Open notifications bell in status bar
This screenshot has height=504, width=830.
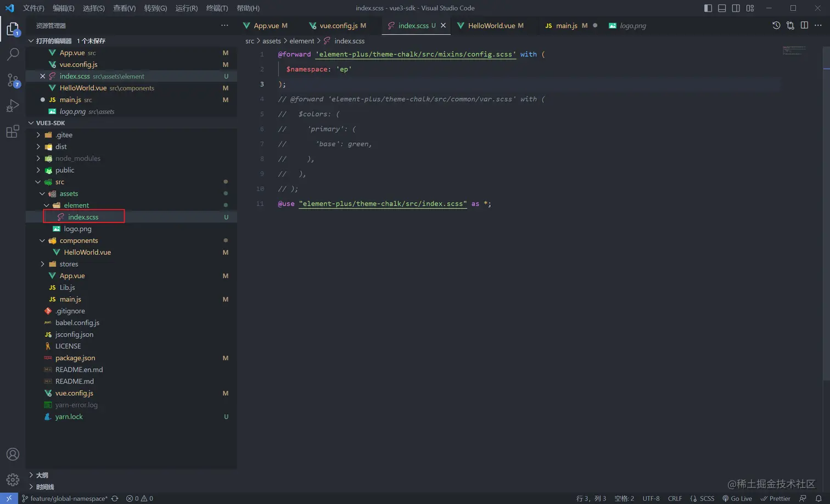coord(818,499)
